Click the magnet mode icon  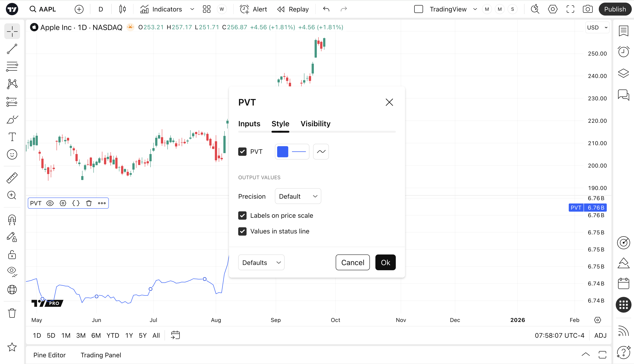coord(12,220)
